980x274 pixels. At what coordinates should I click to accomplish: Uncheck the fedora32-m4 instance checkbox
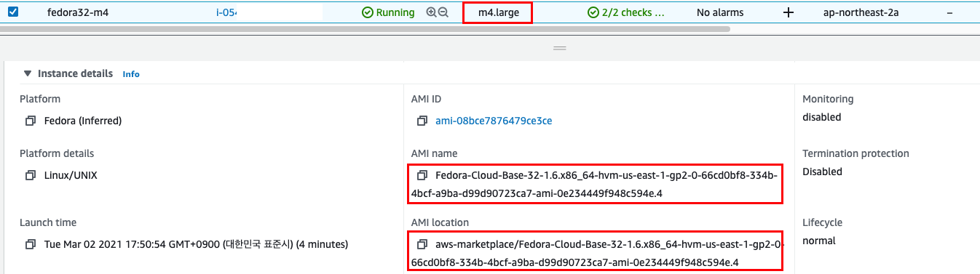click(x=13, y=12)
